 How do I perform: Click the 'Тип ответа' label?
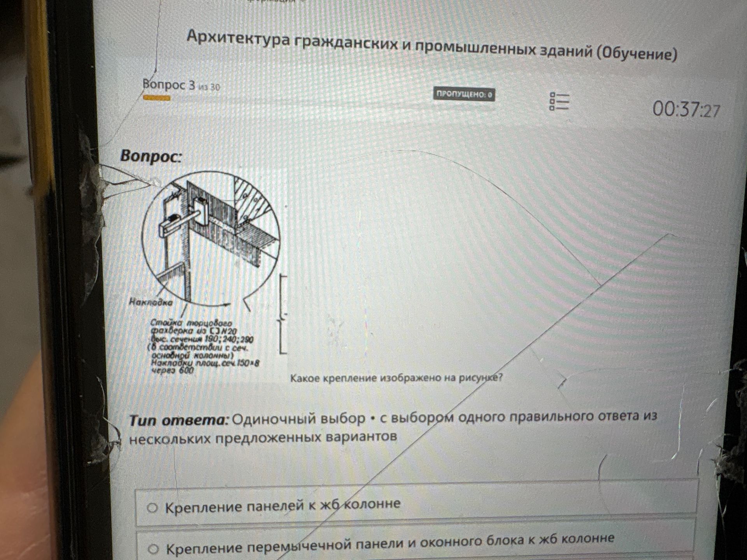[179, 420]
